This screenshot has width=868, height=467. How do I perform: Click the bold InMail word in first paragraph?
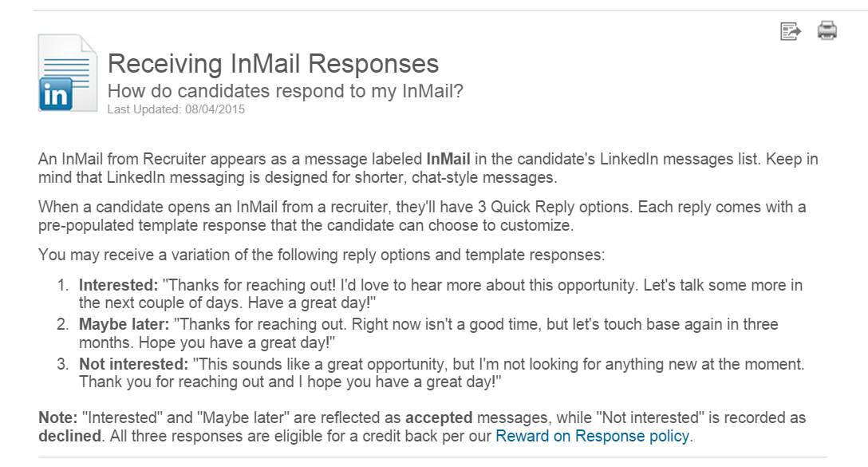tap(448, 159)
